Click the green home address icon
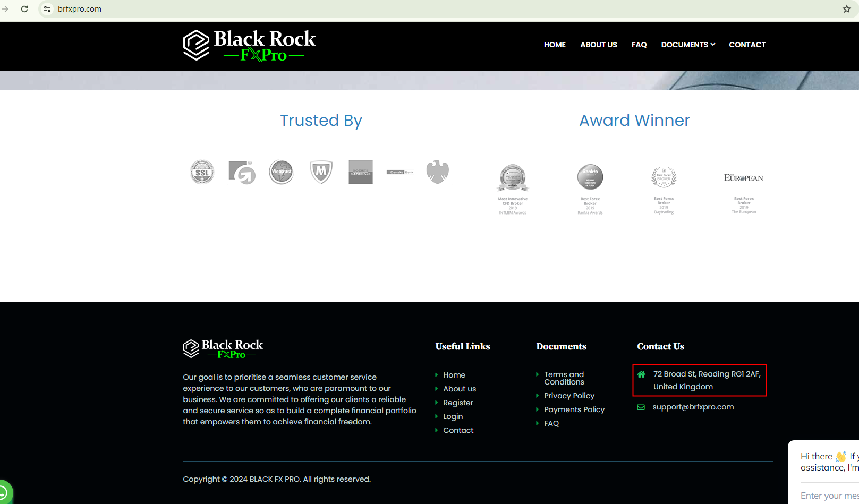This screenshot has height=504, width=859. coord(642,374)
